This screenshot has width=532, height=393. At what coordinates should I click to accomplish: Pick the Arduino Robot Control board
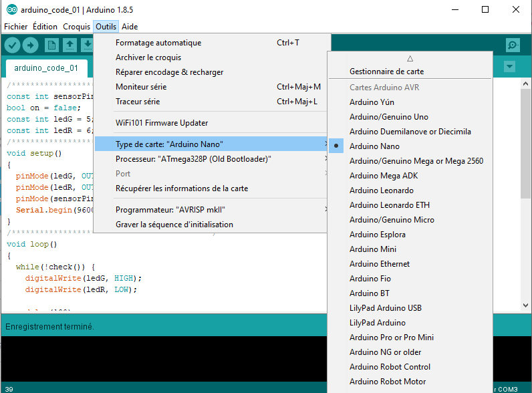410,367
